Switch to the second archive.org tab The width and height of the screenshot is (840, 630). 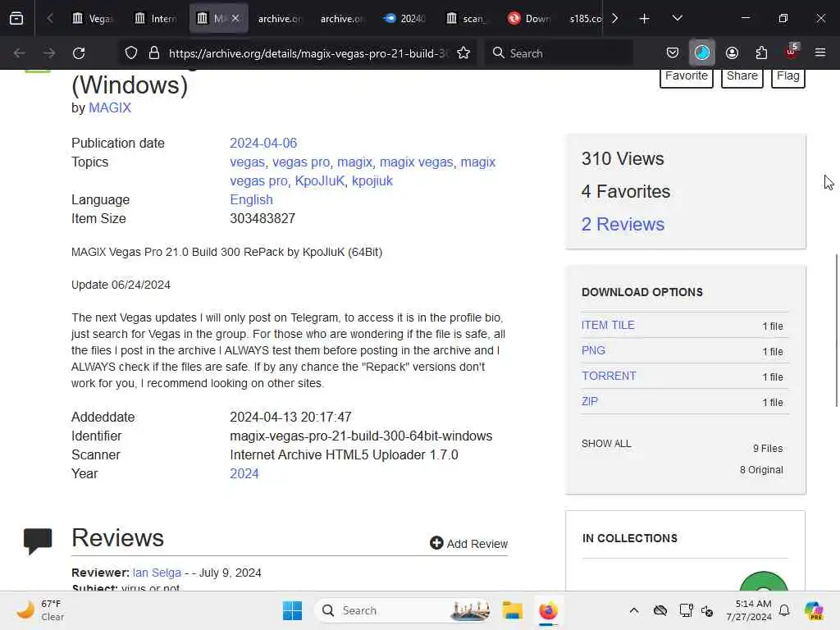[342, 18]
